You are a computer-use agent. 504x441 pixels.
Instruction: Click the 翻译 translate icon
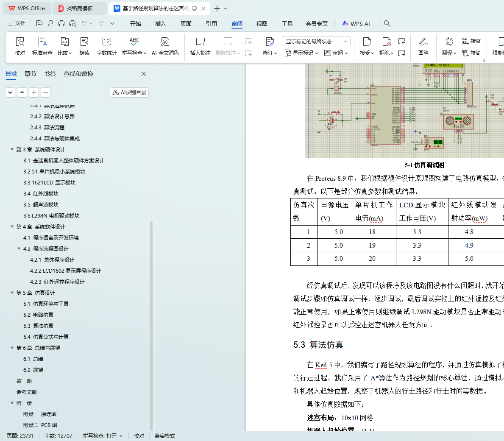(449, 46)
